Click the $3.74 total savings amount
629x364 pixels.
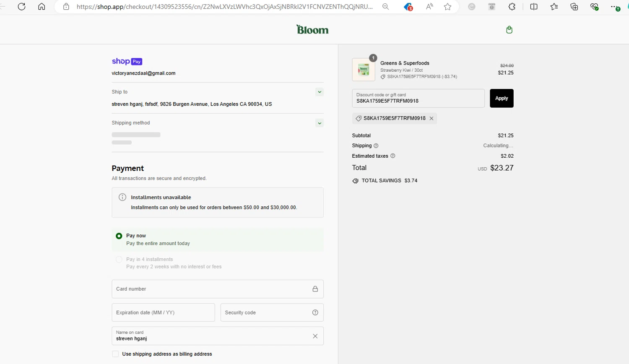point(411,181)
